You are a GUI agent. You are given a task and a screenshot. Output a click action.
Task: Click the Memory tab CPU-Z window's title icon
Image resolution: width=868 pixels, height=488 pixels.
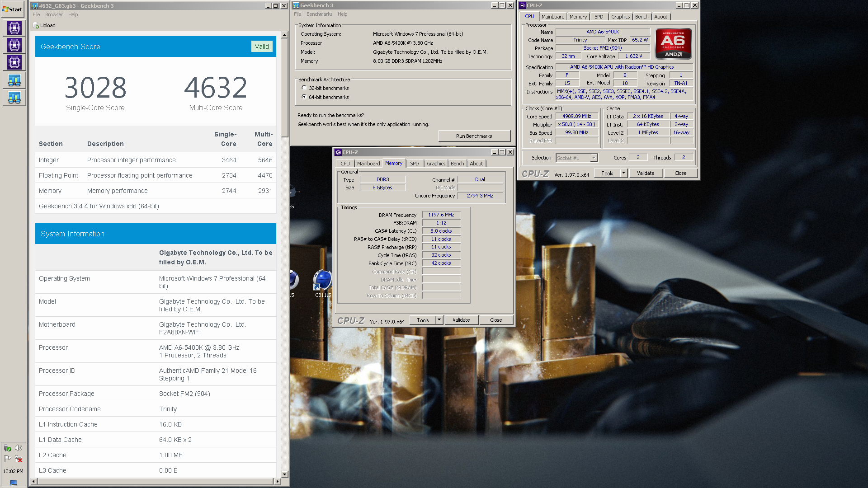[338, 152]
